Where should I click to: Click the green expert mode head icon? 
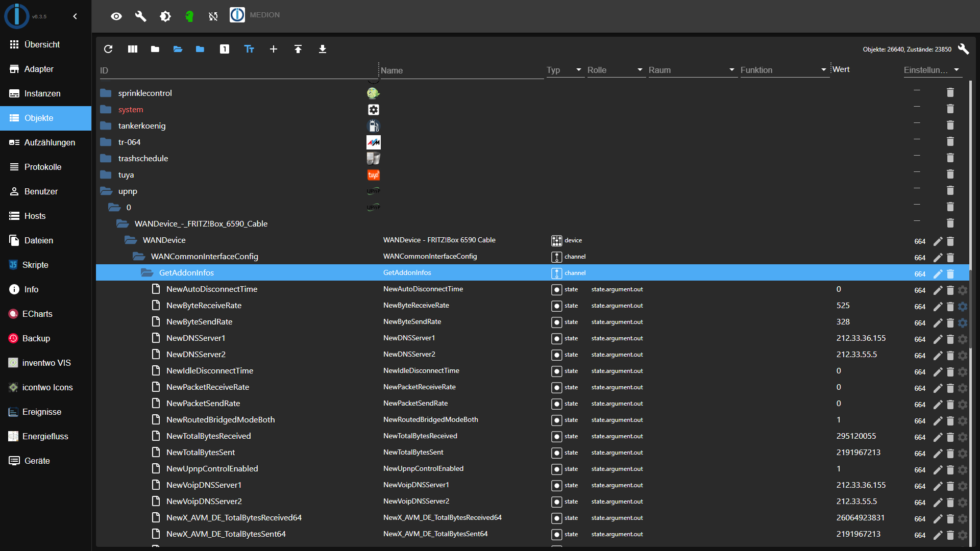pyautogui.click(x=189, y=16)
